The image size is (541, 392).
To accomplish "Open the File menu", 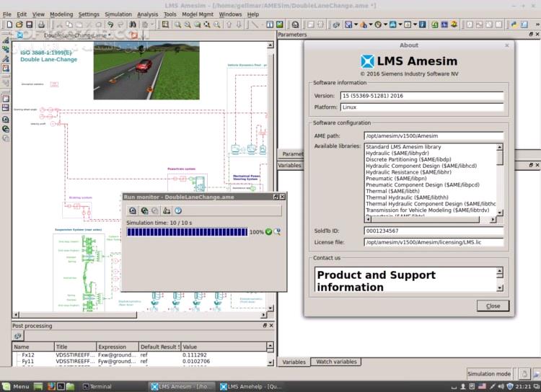I will [7, 14].
